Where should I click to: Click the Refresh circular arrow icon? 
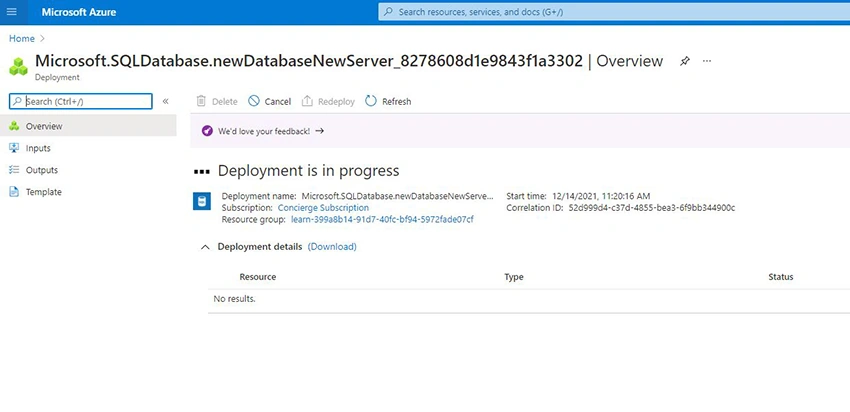click(x=371, y=101)
